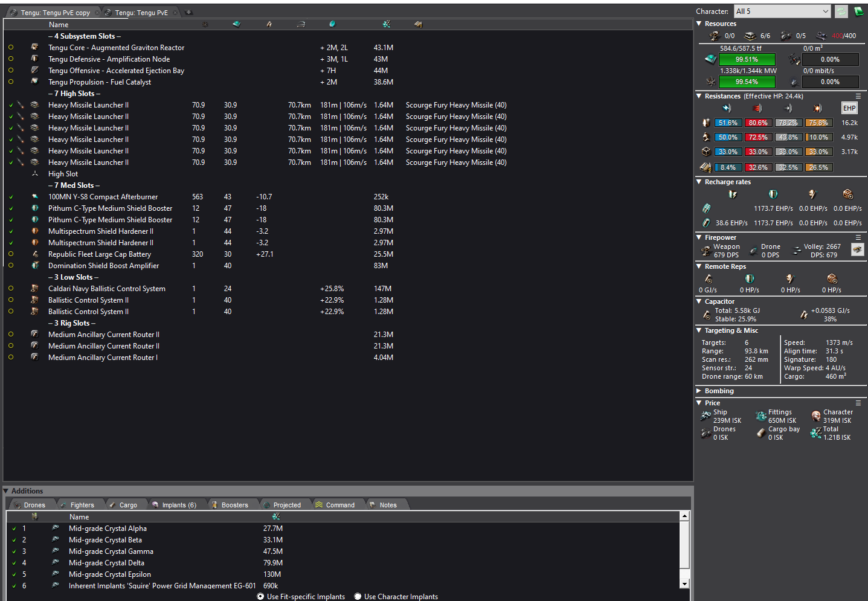
Task: Click the CPU column header icon in fitting list
Action: (x=236, y=24)
